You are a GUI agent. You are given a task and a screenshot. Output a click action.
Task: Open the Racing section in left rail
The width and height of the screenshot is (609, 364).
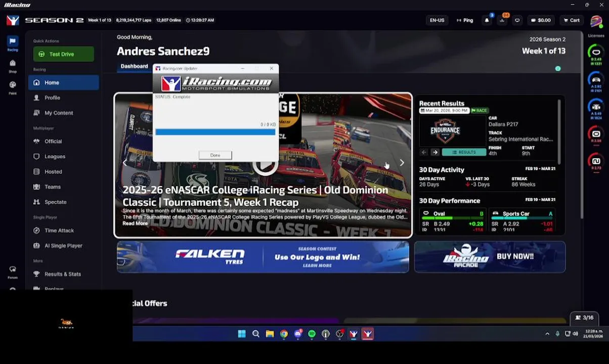[13, 43]
